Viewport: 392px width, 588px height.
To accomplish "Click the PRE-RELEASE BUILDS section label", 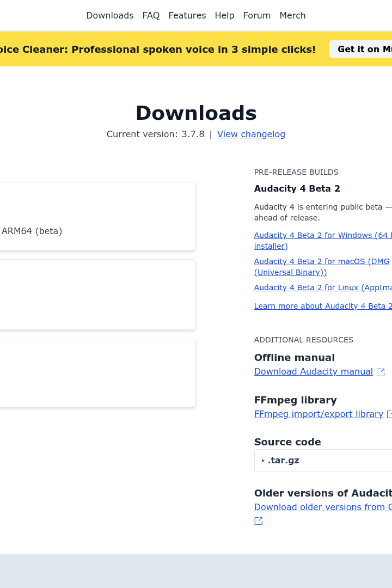I will 296,172.
